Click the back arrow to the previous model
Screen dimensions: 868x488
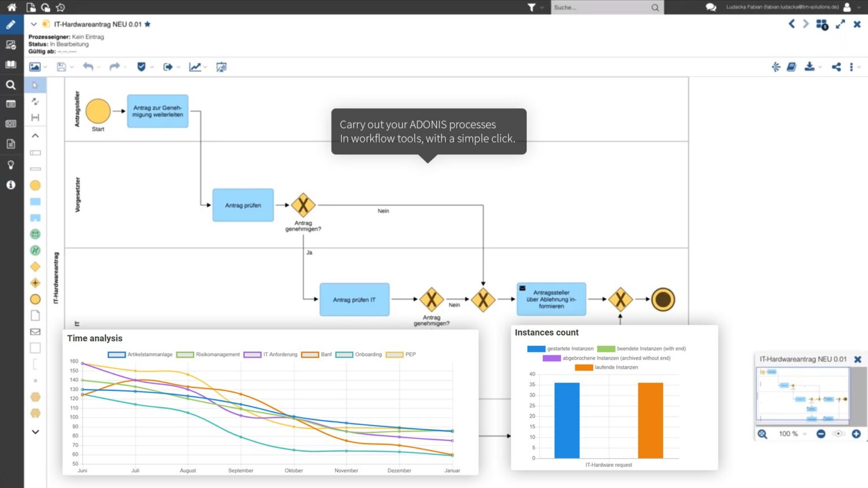[x=792, y=24]
